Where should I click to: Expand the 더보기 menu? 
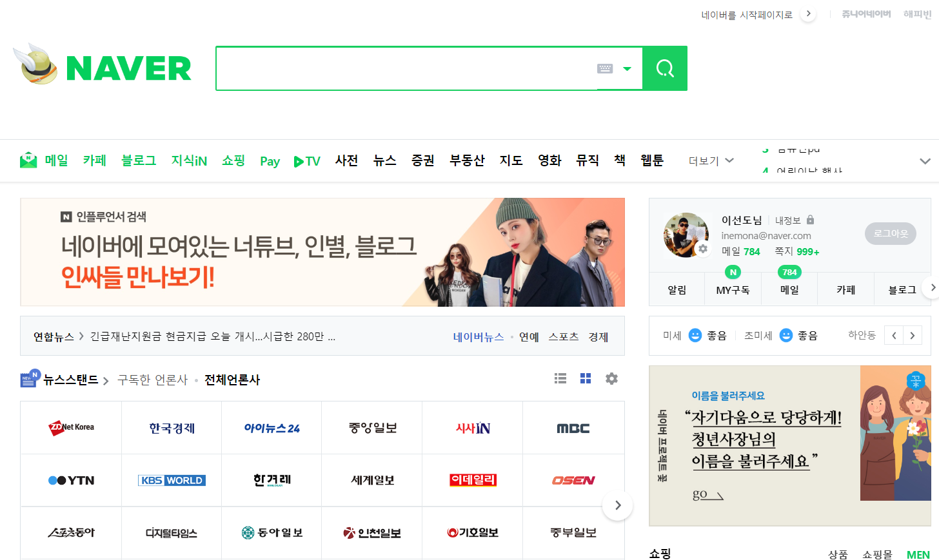point(711,160)
